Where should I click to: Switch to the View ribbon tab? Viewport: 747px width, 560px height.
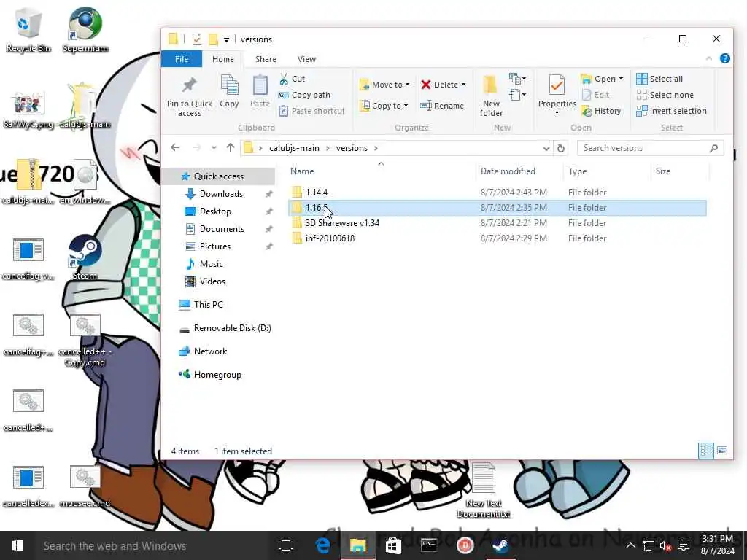(307, 59)
